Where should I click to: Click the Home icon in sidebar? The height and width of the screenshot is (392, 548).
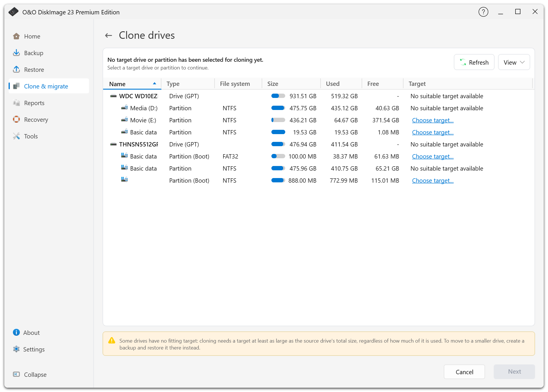pos(16,36)
